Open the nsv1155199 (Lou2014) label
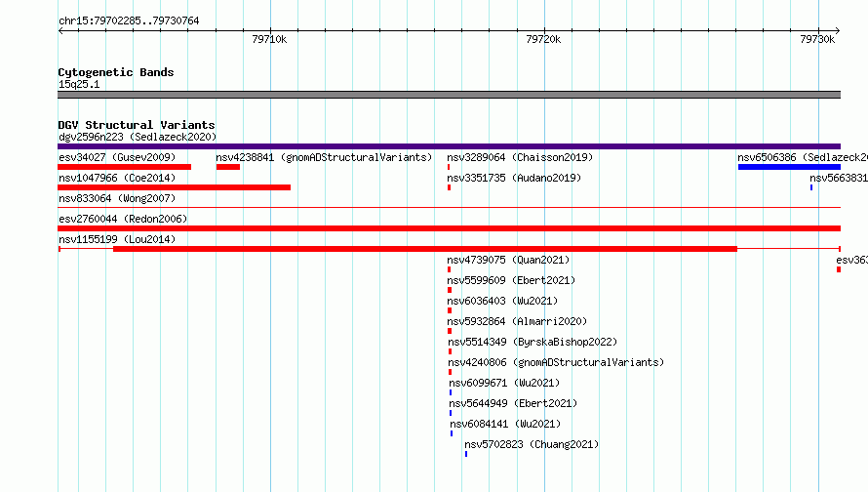Viewport: 868px width, 492px height. 117,239
